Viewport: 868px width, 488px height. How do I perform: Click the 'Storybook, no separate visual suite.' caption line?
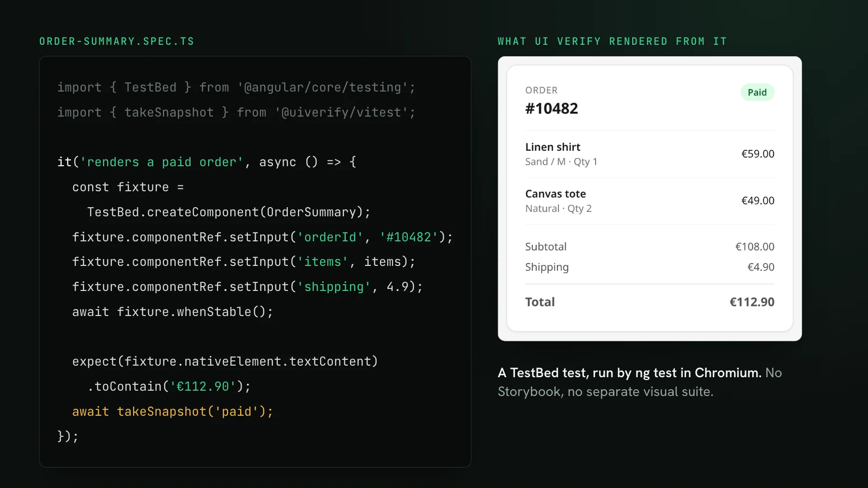pyautogui.click(x=606, y=392)
